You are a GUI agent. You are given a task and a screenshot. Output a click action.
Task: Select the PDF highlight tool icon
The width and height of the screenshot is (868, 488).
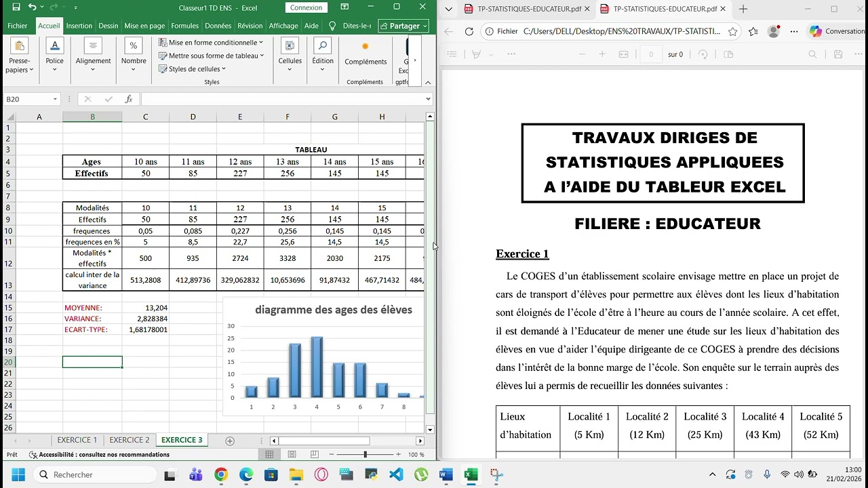477,54
